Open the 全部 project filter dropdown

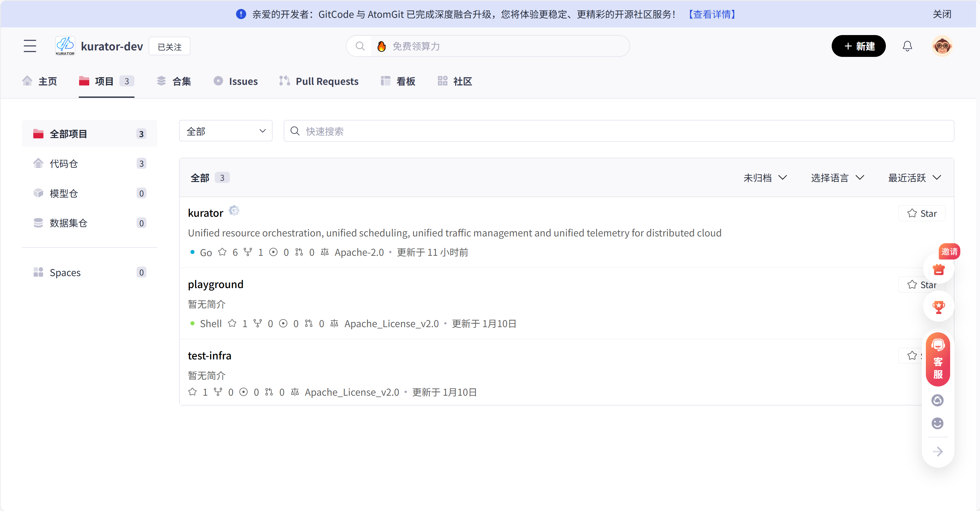coord(225,131)
